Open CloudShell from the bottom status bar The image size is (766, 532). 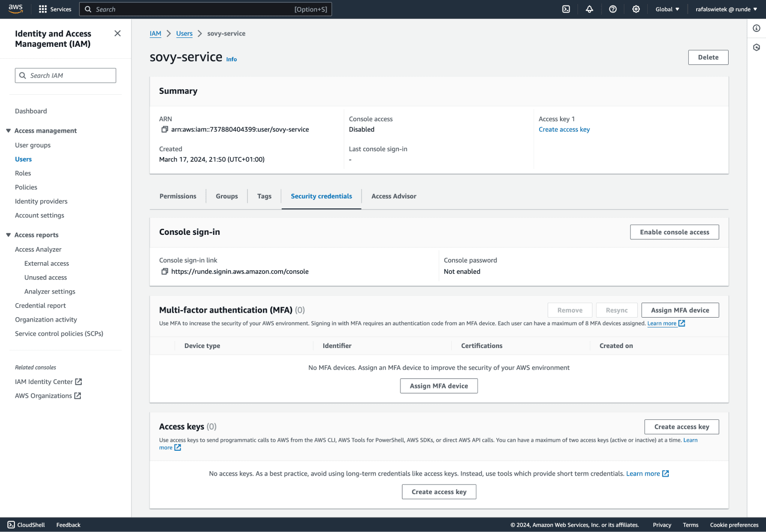(25, 525)
